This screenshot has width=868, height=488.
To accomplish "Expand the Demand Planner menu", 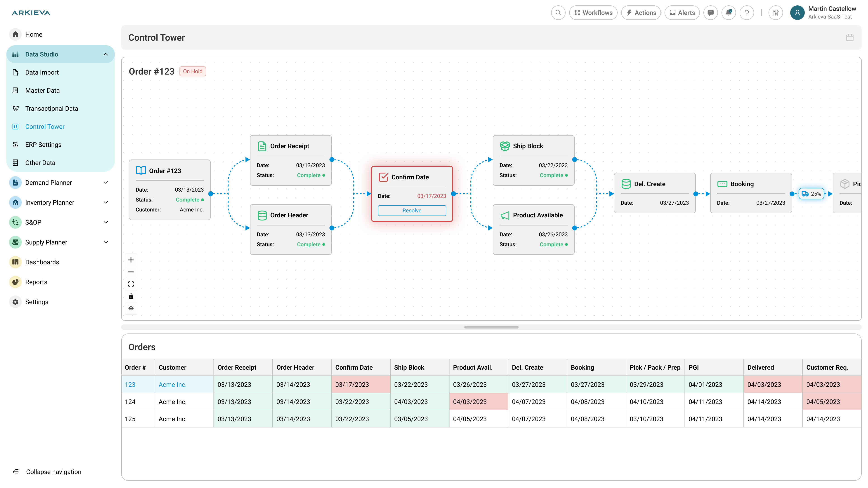I will 106,183.
